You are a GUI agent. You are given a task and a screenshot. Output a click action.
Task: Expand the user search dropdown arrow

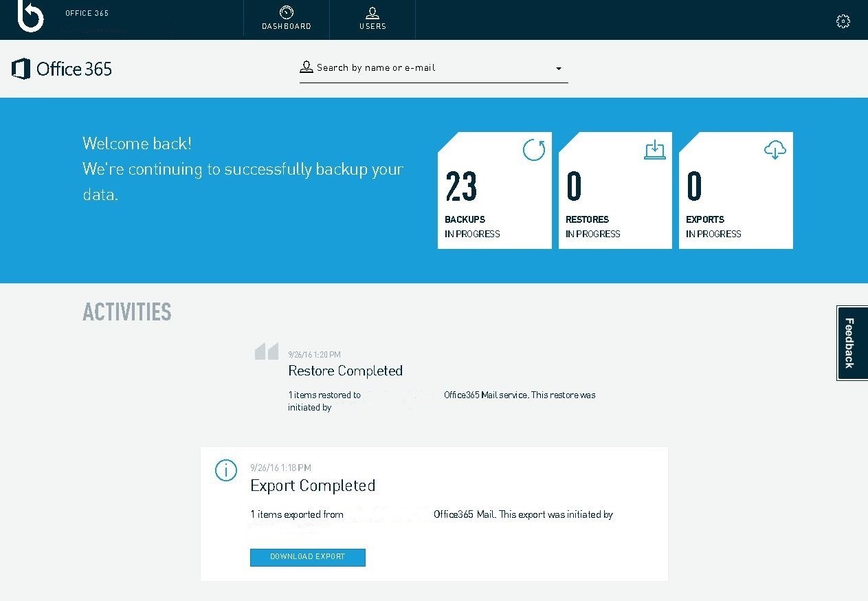[x=559, y=69]
